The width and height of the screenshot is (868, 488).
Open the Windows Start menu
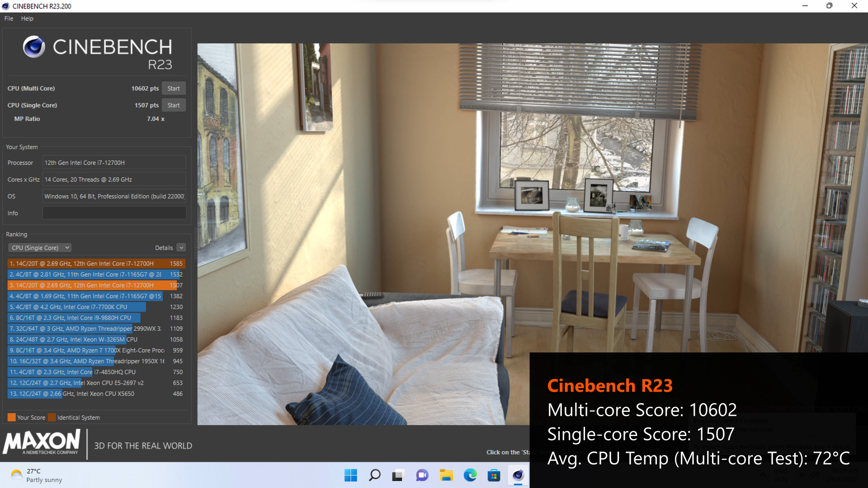click(351, 475)
